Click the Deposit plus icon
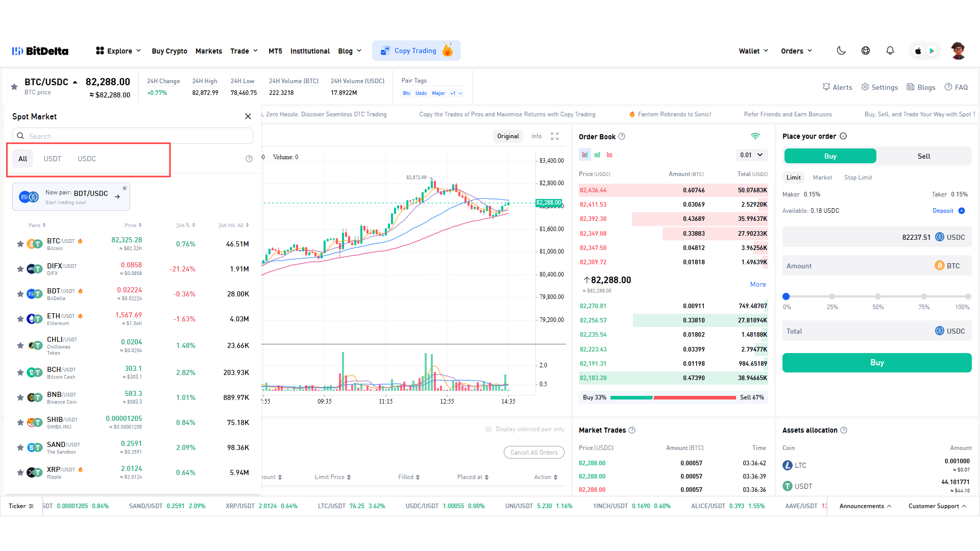Viewport: 980px width, 551px height. pos(962,211)
